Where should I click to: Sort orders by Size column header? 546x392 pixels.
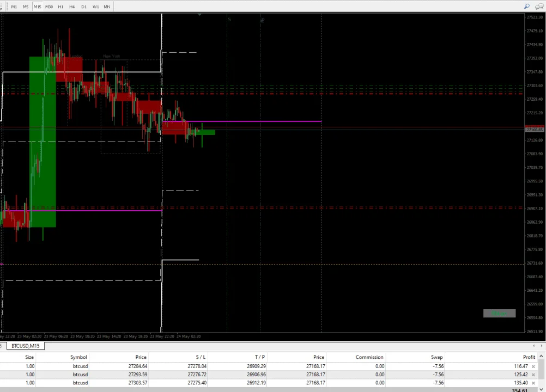tap(29, 357)
